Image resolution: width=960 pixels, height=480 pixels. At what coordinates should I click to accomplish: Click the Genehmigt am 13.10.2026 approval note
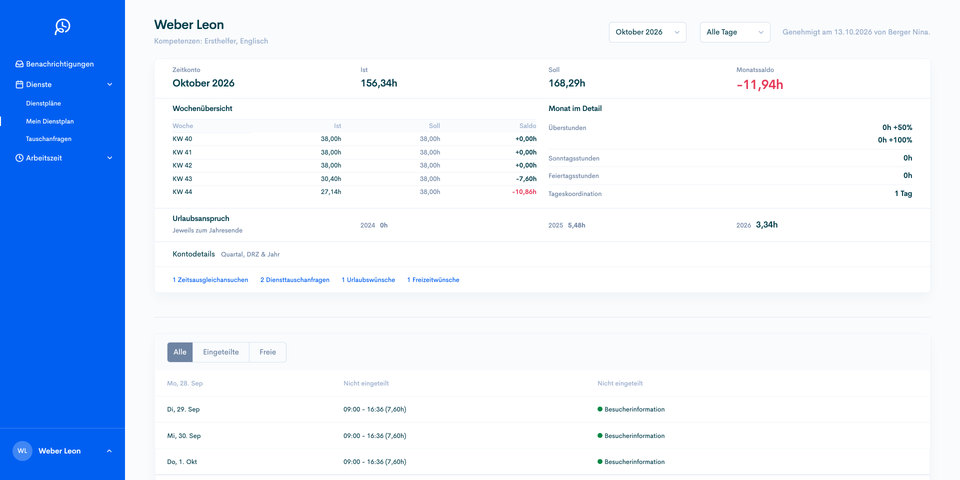(x=857, y=32)
